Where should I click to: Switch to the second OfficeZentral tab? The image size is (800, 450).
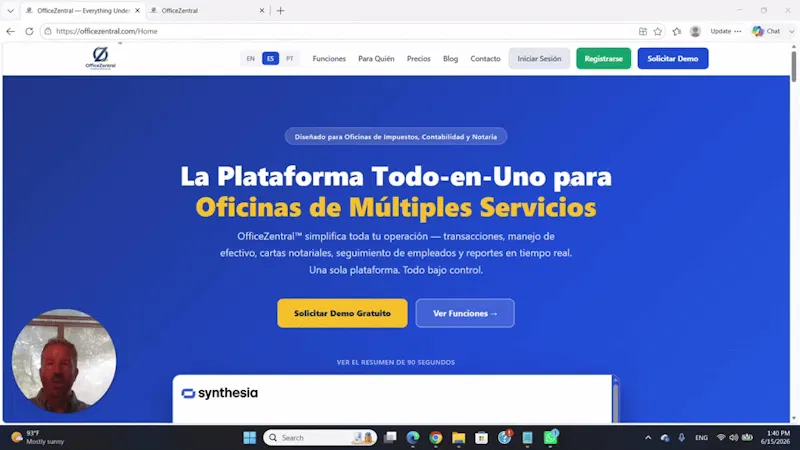tap(207, 11)
